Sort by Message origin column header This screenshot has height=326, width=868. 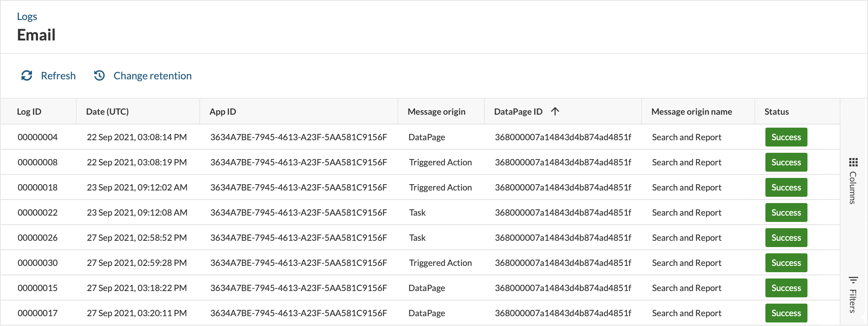click(436, 112)
